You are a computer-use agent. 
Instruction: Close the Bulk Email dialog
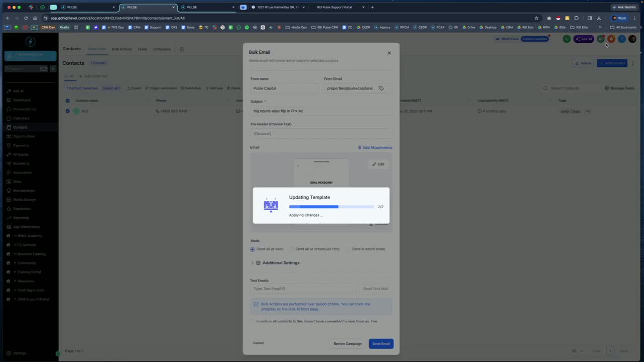389,53
